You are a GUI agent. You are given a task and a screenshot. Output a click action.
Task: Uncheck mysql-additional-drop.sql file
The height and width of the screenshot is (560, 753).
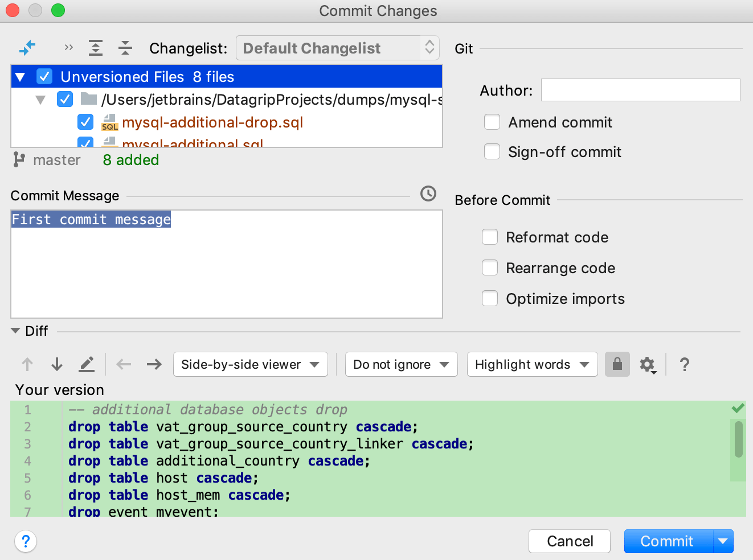pyautogui.click(x=85, y=122)
